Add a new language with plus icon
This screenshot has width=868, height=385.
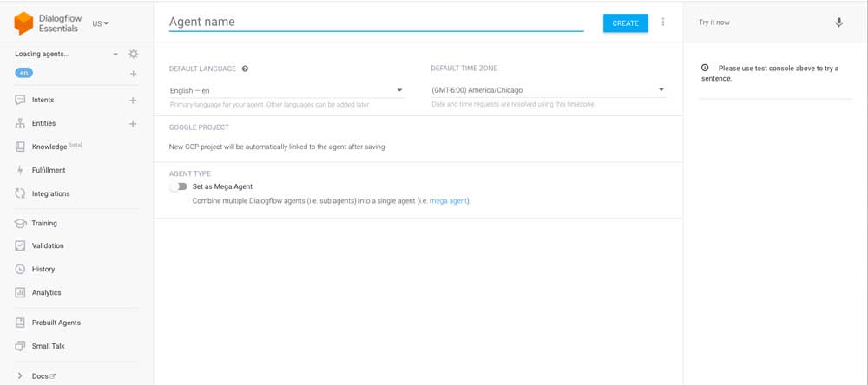pos(134,74)
